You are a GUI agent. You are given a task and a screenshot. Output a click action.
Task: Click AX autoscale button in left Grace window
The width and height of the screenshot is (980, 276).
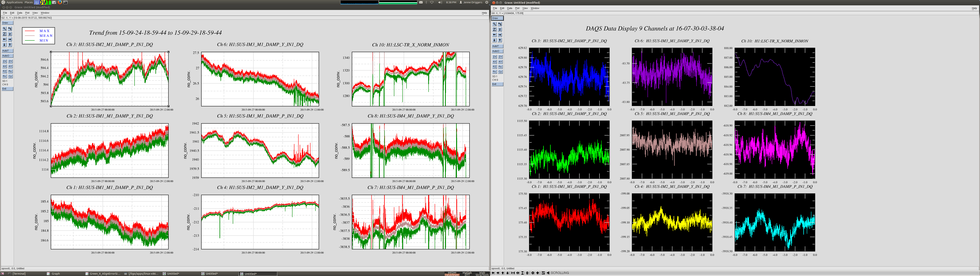[x=5, y=66]
